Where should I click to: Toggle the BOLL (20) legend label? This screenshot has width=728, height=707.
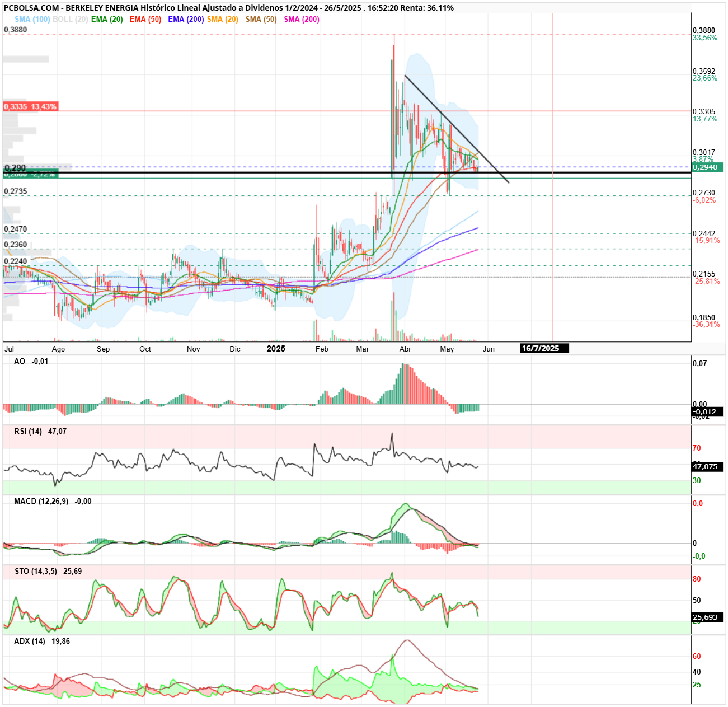click(x=70, y=19)
